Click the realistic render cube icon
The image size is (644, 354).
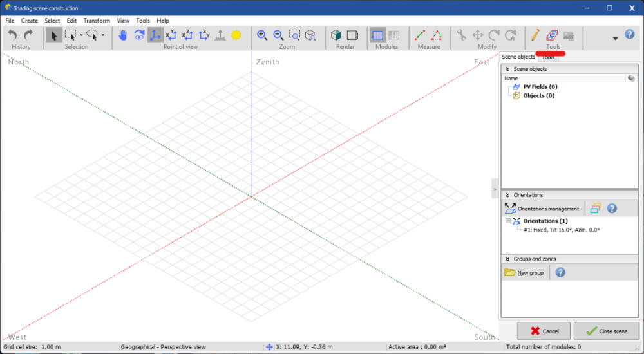336,35
